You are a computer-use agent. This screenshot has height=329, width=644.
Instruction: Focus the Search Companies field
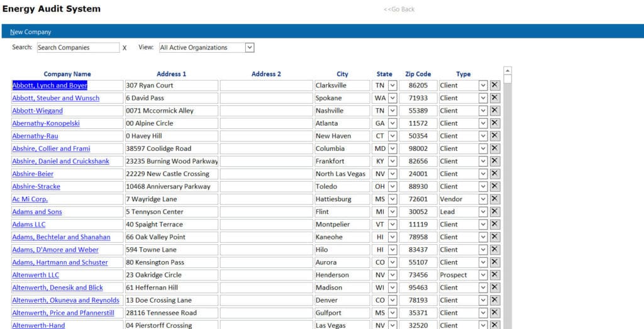(78, 48)
